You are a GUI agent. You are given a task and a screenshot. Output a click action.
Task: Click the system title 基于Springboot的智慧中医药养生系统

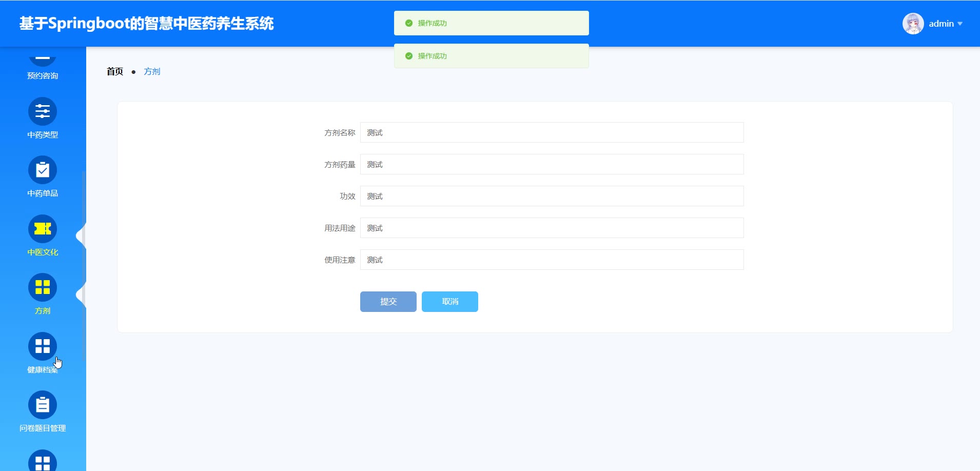pyautogui.click(x=147, y=24)
